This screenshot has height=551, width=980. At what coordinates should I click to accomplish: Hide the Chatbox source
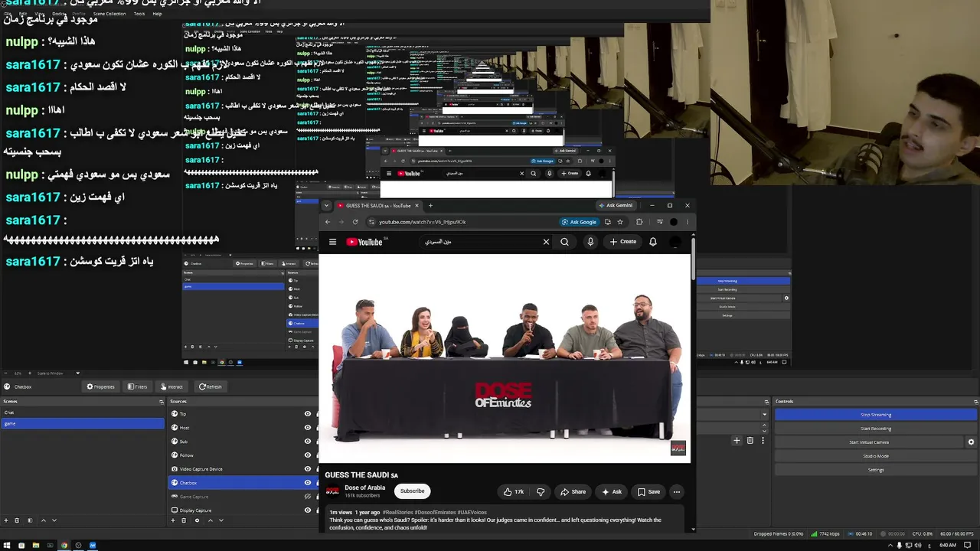click(308, 483)
